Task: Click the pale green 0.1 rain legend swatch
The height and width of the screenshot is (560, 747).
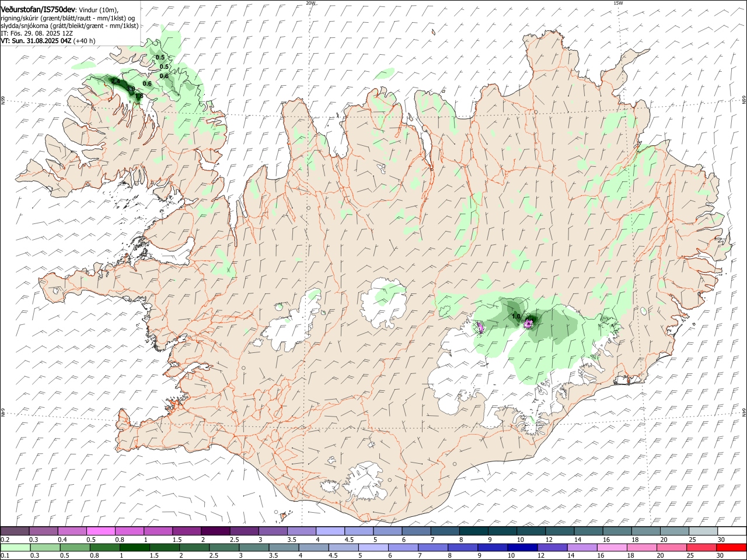Action: click(x=15, y=547)
